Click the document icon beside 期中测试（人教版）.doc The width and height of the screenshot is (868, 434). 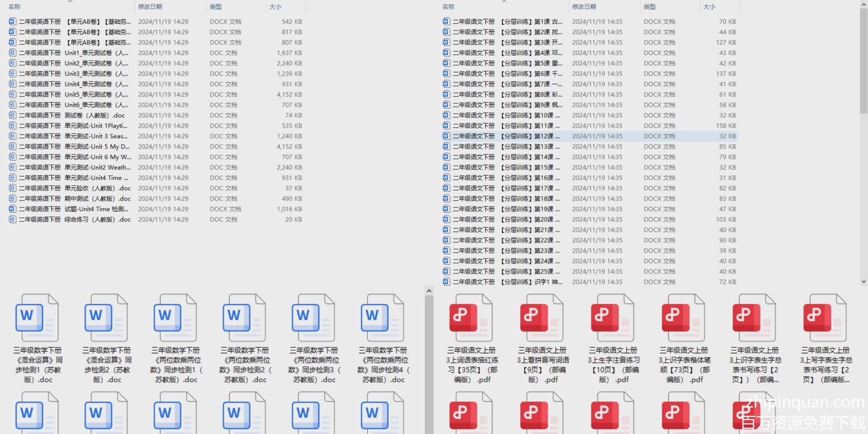[12, 199]
